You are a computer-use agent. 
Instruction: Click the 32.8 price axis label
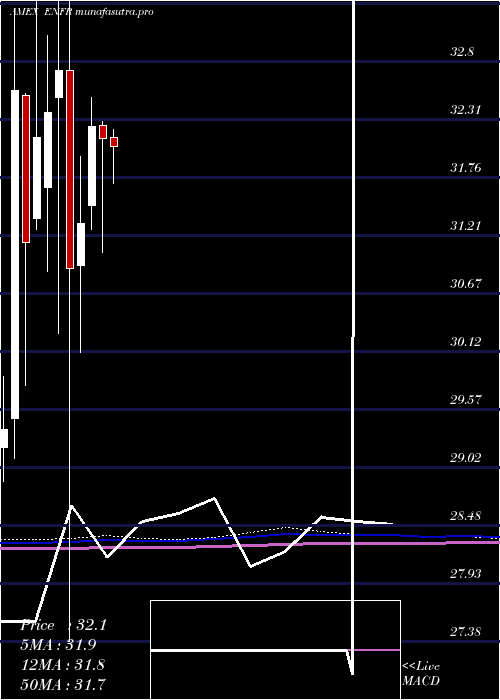pos(462,52)
